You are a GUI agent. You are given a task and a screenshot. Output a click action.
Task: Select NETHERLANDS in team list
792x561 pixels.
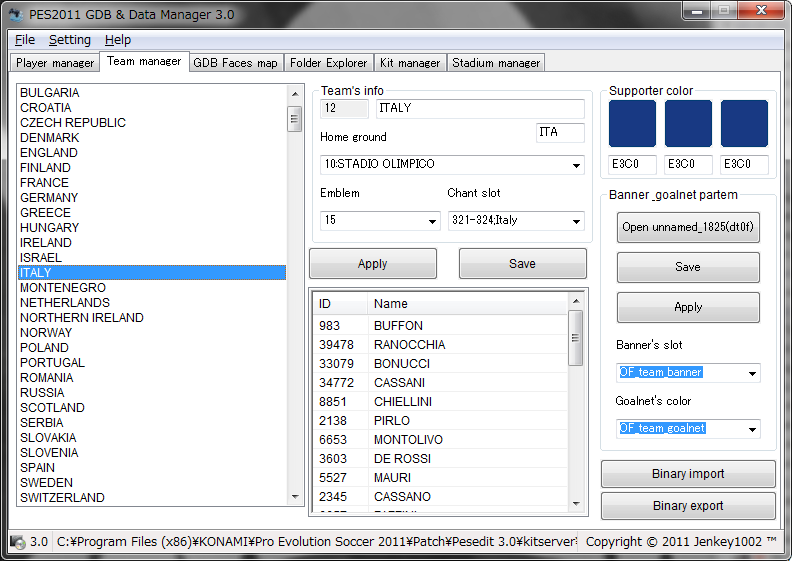click(152, 302)
